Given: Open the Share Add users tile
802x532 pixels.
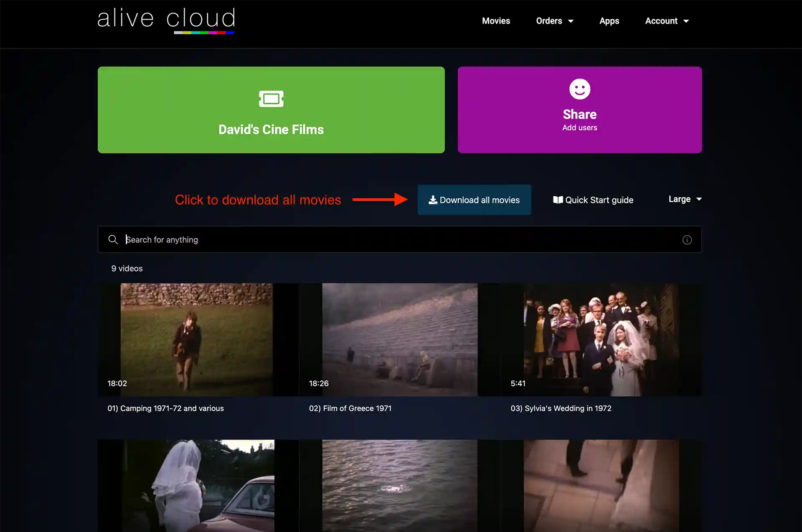Looking at the screenshot, I should pyautogui.click(x=580, y=110).
